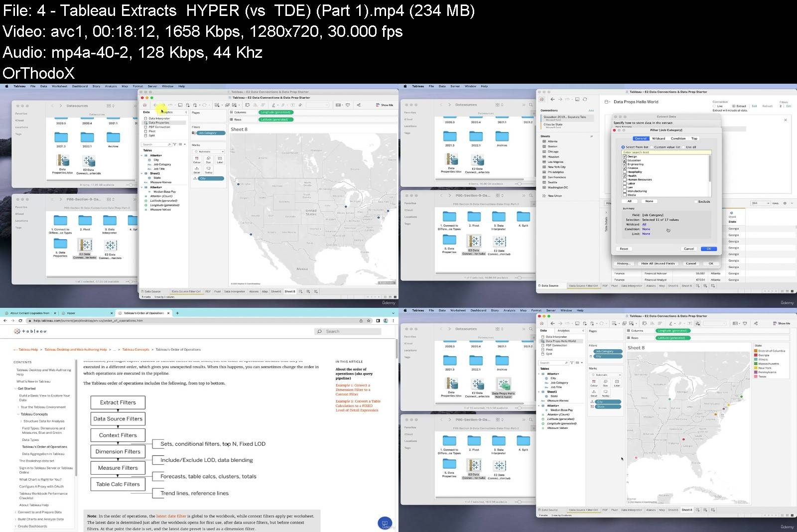Switch to the Condition tab
Image resolution: width=797 pixels, height=532 pixels.
(678, 138)
